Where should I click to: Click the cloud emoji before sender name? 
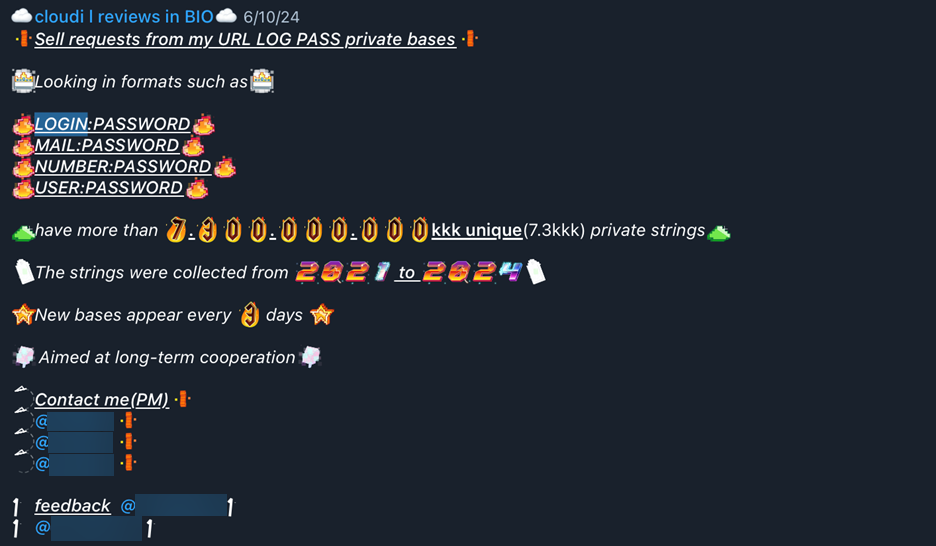pyautogui.click(x=22, y=16)
